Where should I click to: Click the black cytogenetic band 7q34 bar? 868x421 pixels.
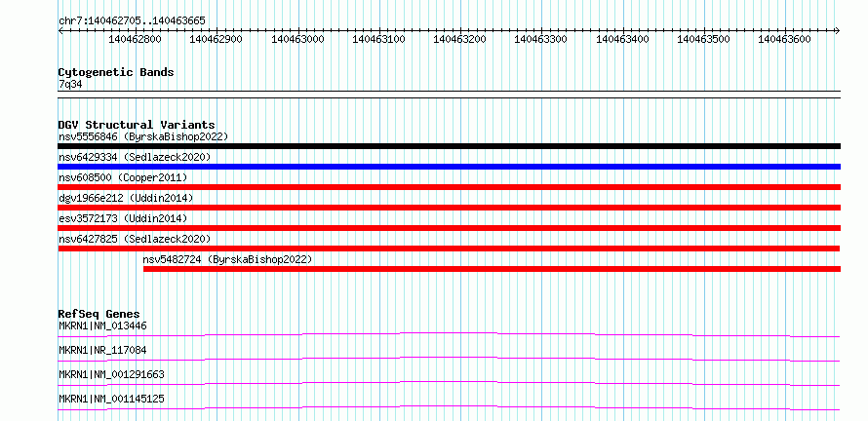[x=450, y=95]
